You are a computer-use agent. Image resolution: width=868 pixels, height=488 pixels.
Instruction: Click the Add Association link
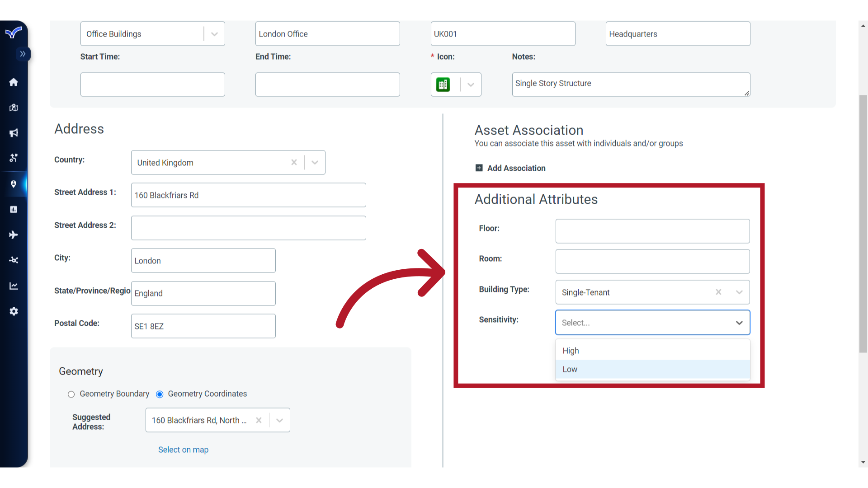click(x=516, y=168)
